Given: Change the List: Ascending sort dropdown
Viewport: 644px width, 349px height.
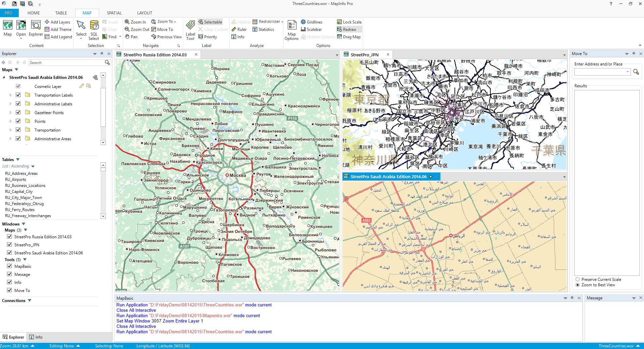Looking at the screenshot, I should coord(33,166).
